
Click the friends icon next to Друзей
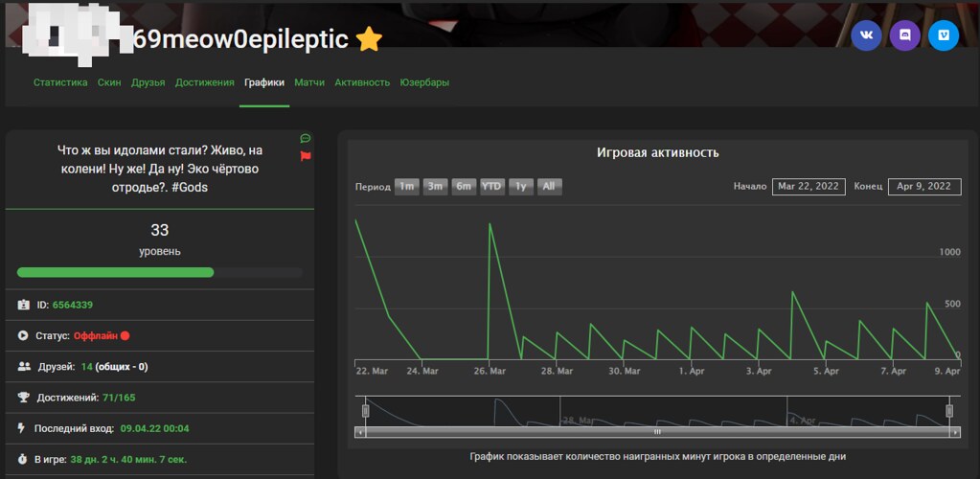24,366
